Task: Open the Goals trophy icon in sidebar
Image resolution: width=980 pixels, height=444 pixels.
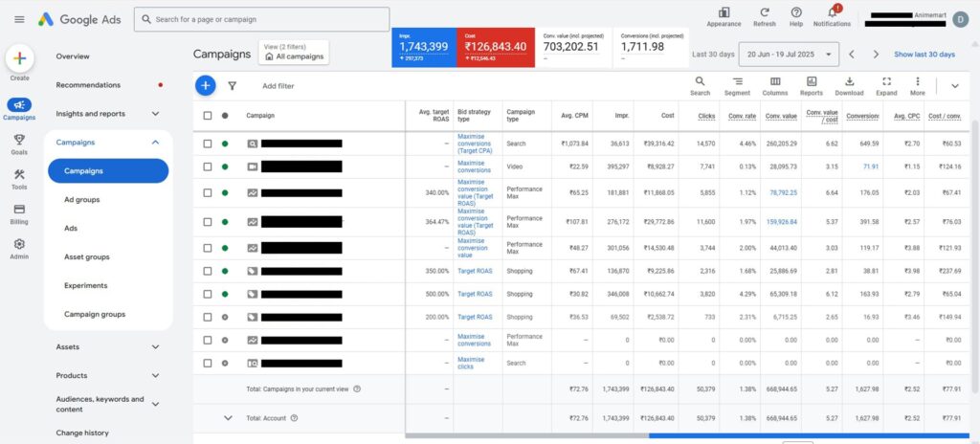Action: (19, 140)
